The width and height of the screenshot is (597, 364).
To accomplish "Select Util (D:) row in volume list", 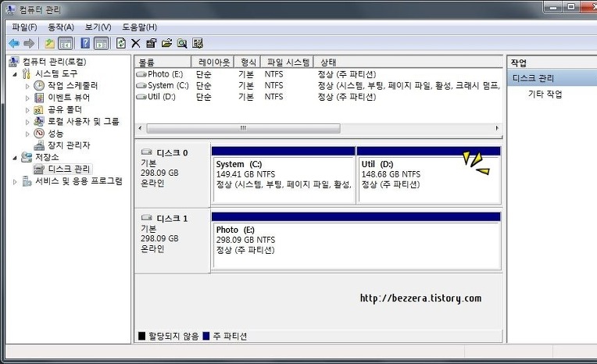I will coord(318,97).
